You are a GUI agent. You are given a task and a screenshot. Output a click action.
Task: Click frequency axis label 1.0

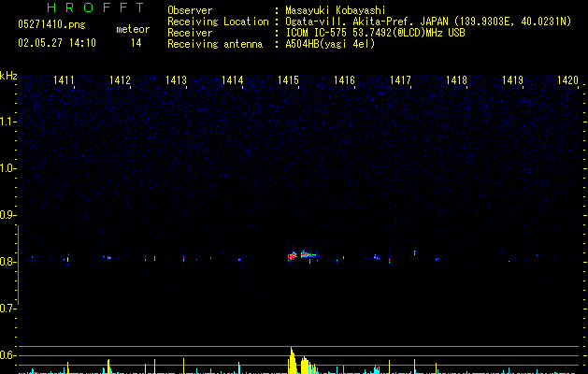coord(7,168)
